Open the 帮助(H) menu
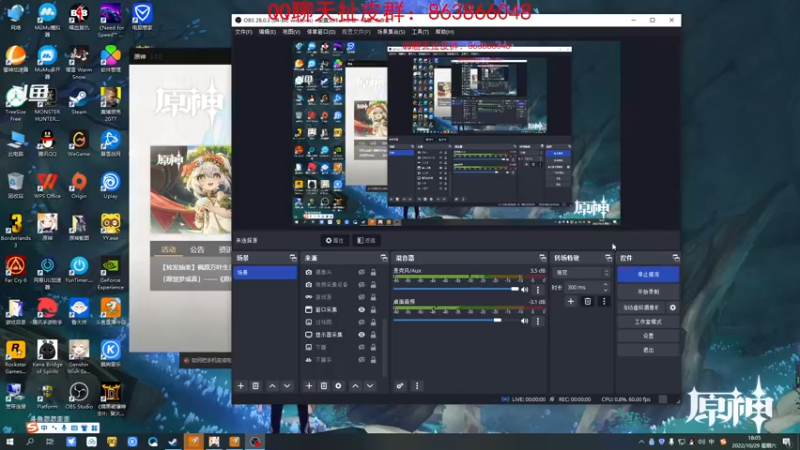The height and width of the screenshot is (450, 800). click(444, 32)
